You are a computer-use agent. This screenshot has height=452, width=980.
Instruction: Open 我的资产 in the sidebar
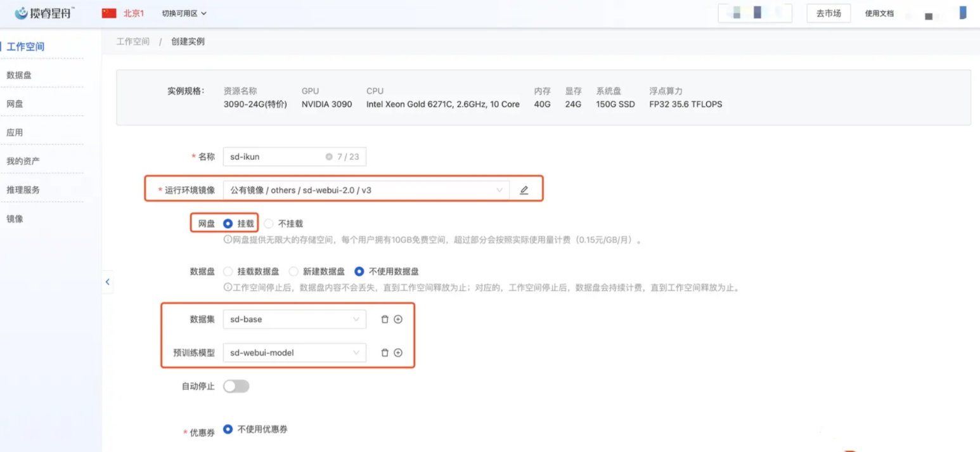coord(23,161)
